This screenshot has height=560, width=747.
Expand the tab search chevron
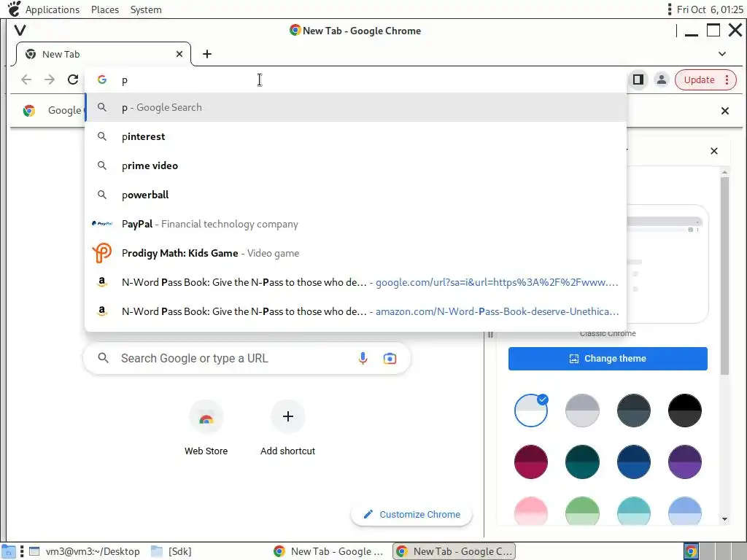pyautogui.click(x=722, y=54)
